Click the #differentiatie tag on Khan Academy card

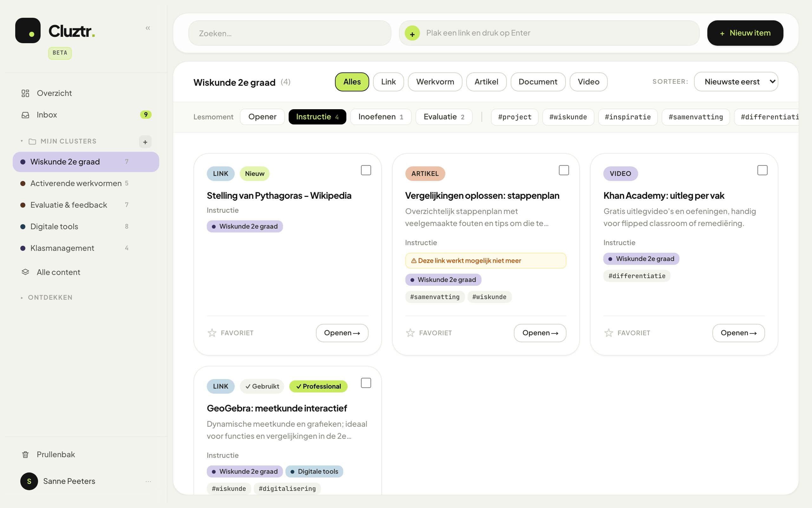637,276
